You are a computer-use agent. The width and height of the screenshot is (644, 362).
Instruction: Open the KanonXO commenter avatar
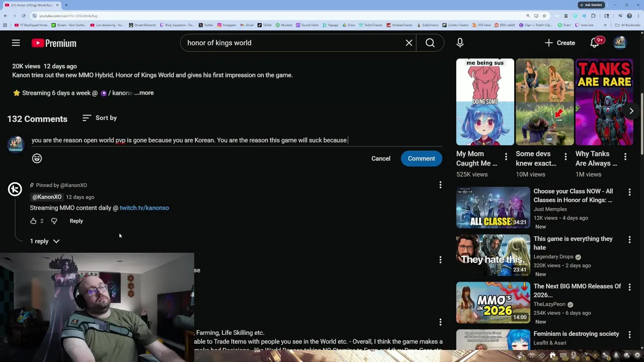15,189
